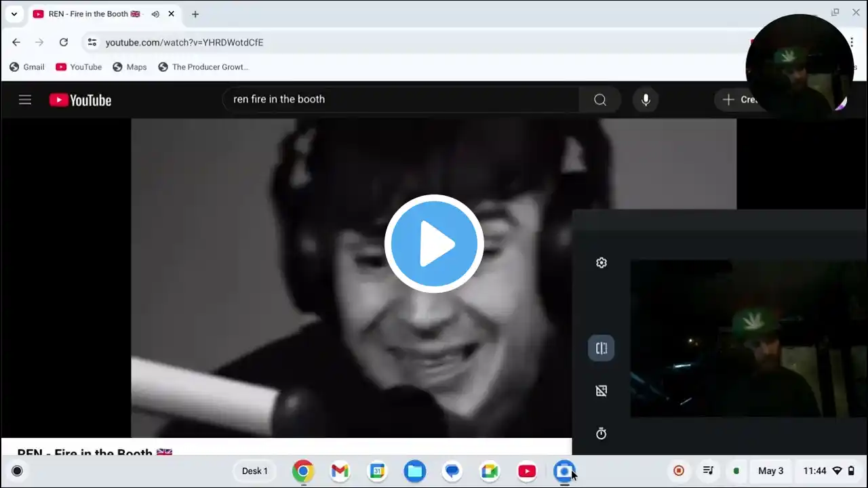This screenshot has width=868, height=488.
Task: Mute the tab via audio speaker icon
Action: (155, 14)
